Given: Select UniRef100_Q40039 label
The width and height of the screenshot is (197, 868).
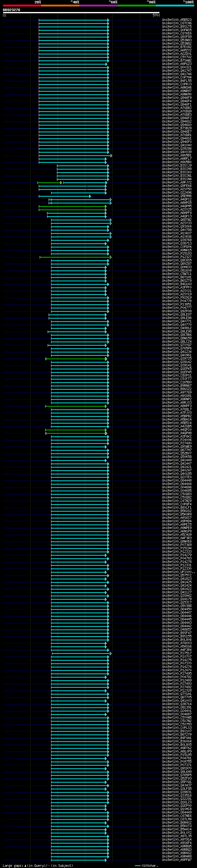Looking at the screenshot, I should [177, 152].
